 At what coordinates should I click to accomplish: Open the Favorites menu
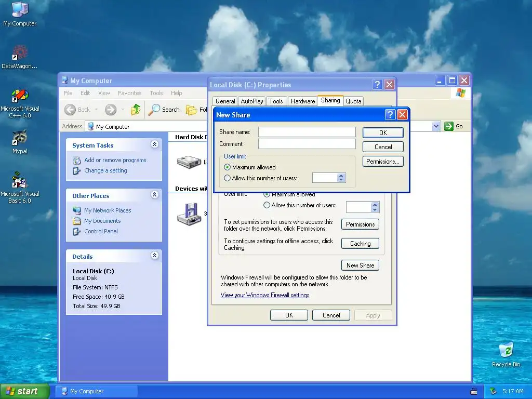point(129,93)
